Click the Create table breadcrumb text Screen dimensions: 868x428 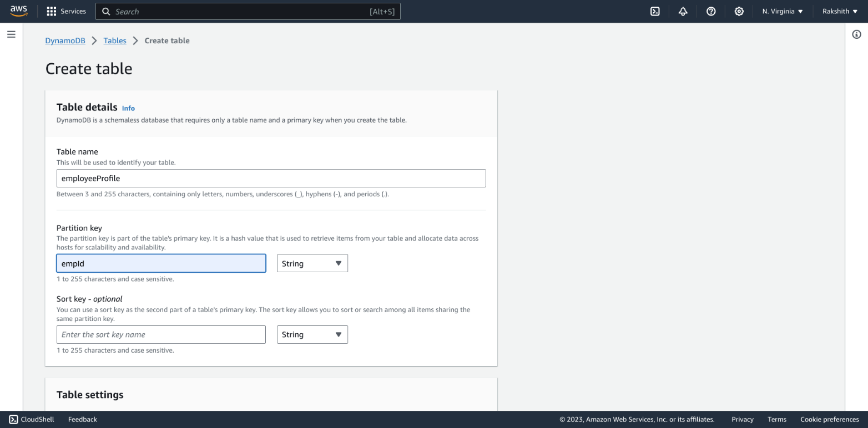167,40
